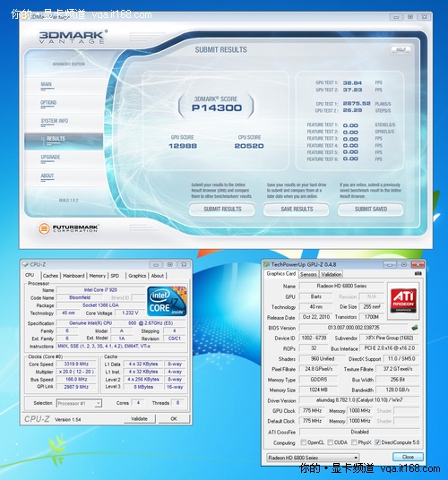Click the Validate button in CPU-Z
Image resolution: width=448 pixels, height=480 pixels.
pos(140,419)
